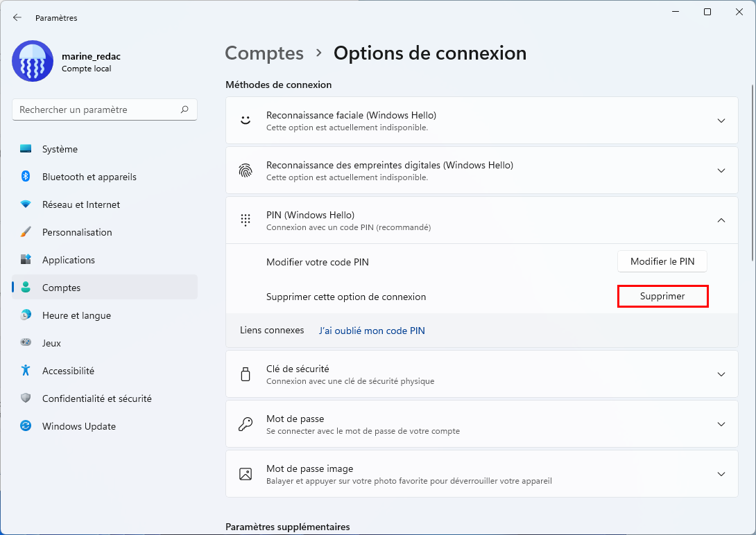Screen dimensions: 756x535
Task: Click the Modifier votre code PIN label
Action: point(317,262)
